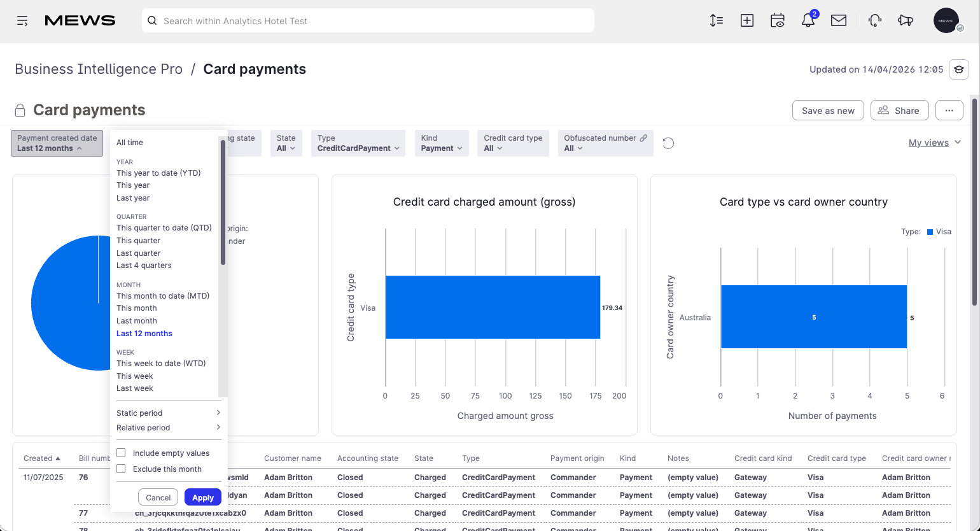Open the Type CreditCardPayment filter
The height and width of the screenshot is (531, 980).
click(x=358, y=143)
